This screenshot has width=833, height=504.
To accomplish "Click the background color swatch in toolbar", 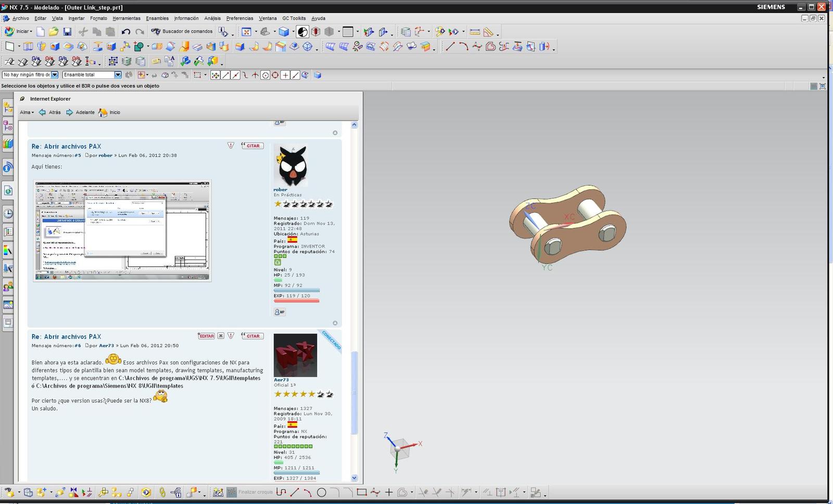I will pyautogui.click(x=348, y=32).
